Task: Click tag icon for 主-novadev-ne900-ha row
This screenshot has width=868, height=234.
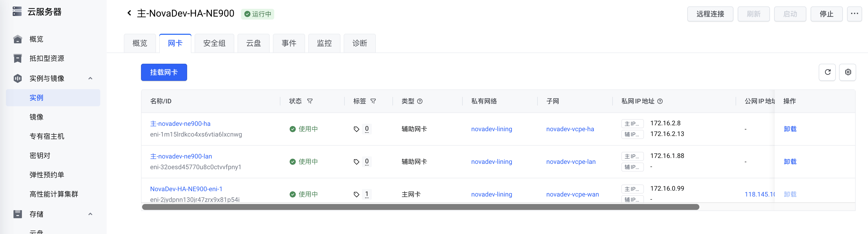Action: point(357,129)
